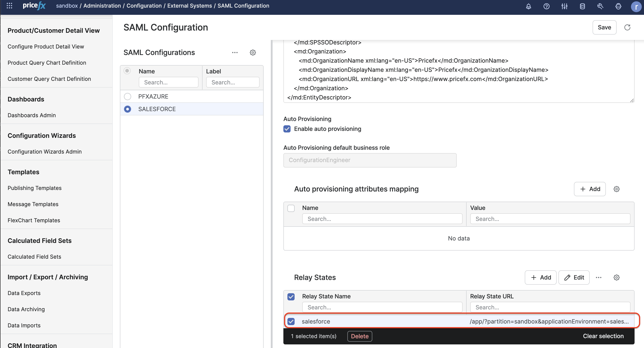Screen dimensions: 644x348
Task: Click the Save button
Action: pos(604,27)
